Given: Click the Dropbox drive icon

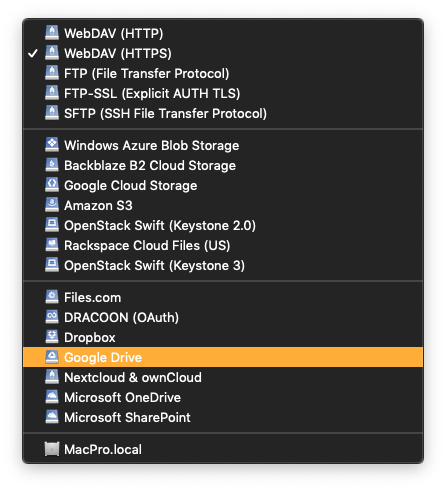Looking at the screenshot, I should (x=52, y=337).
